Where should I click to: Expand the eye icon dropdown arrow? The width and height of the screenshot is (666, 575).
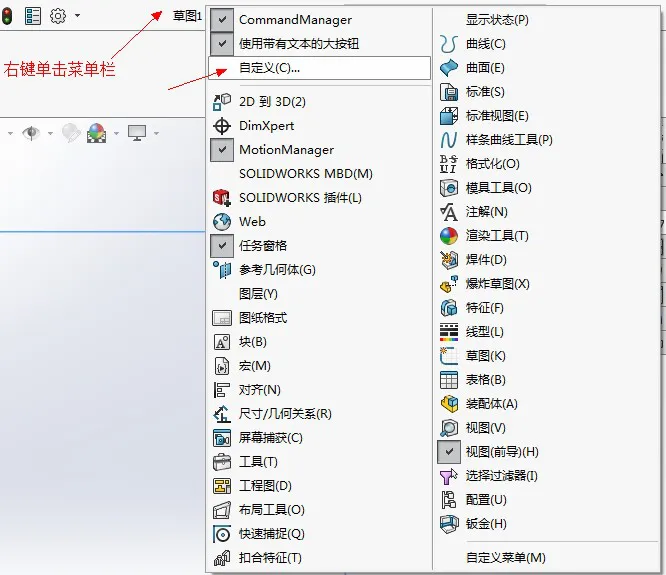pyautogui.click(x=50, y=133)
